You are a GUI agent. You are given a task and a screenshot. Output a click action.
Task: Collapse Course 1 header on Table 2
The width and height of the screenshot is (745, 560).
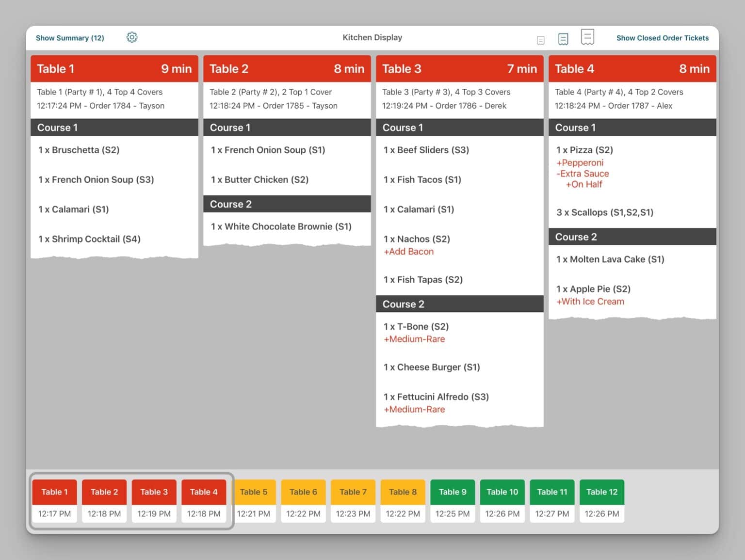(x=287, y=128)
